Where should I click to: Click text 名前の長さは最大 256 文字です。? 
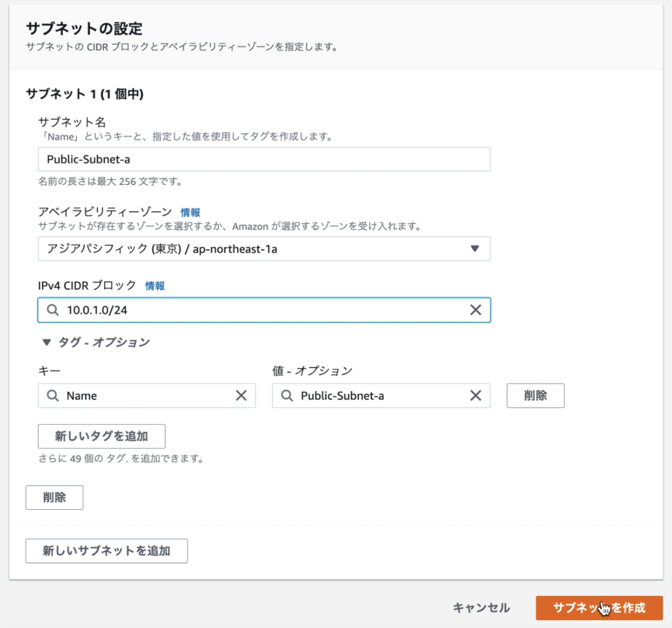[x=110, y=181]
